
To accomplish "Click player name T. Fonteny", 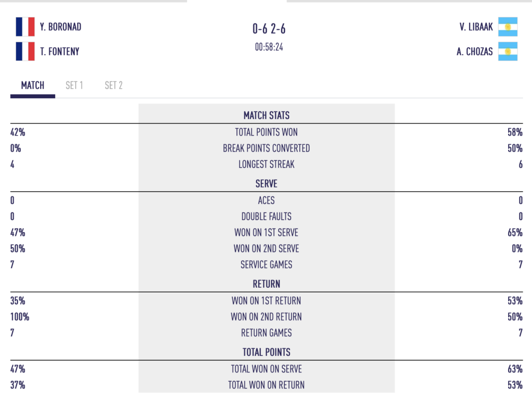I will pos(59,51).
